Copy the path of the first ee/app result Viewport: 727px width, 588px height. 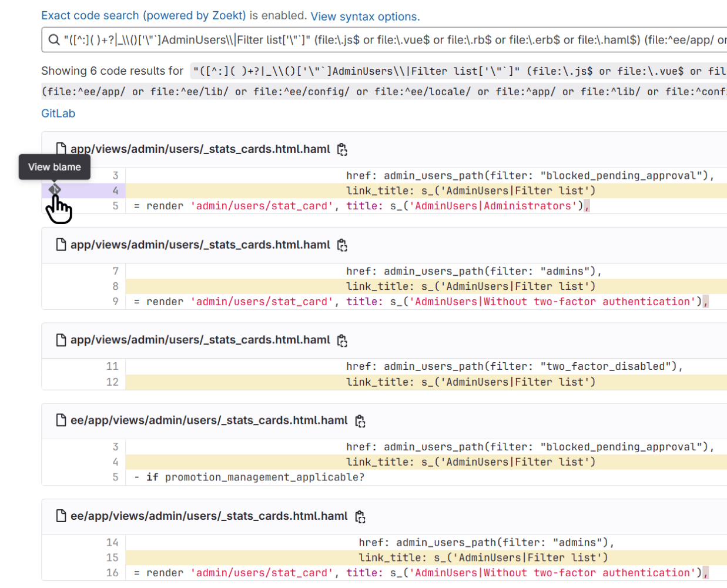pyautogui.click(x=360, y=420)
